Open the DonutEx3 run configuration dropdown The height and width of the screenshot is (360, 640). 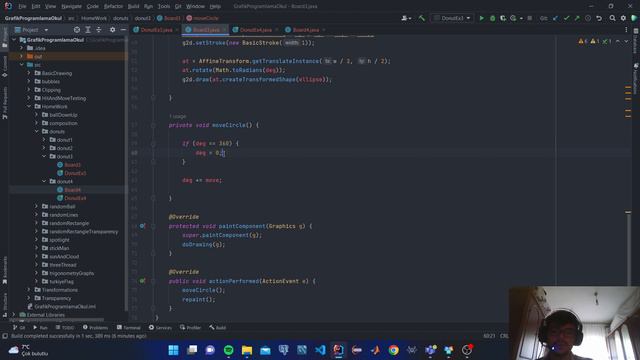tap(452, 18)
